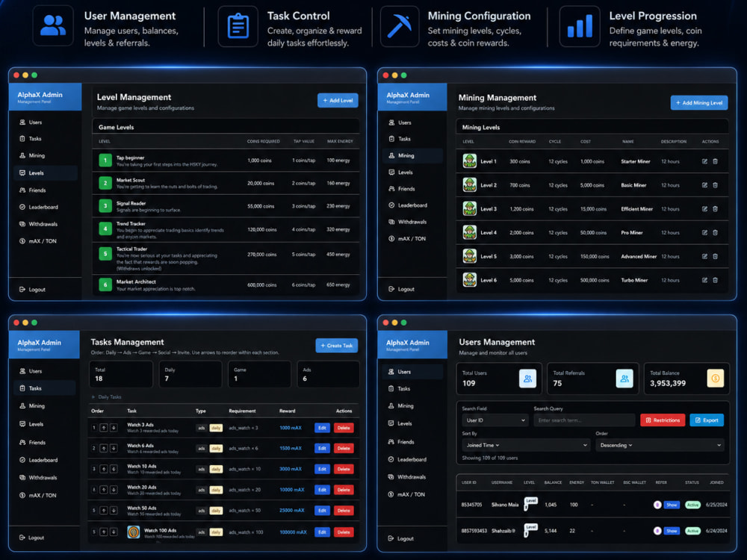Move Watch 50 Ads task up with arrow
The height and width of the screenshot is (560, 747).
(x=103, y=511)
